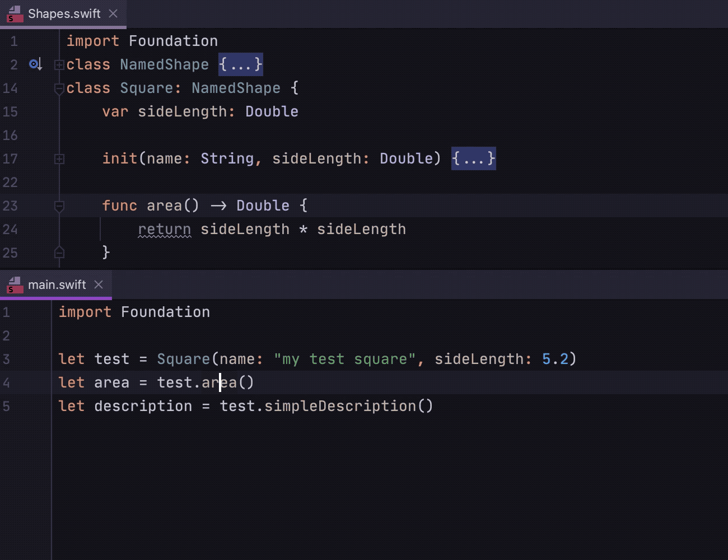728x560 pixels.
Task: Close the Shapes.swift tab
Action: coord(113,13)
